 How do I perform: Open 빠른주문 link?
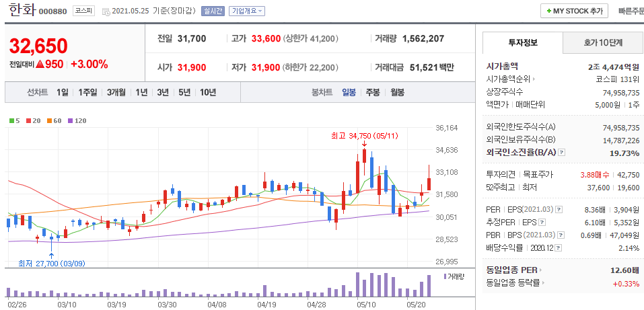(x=631, y=11)
